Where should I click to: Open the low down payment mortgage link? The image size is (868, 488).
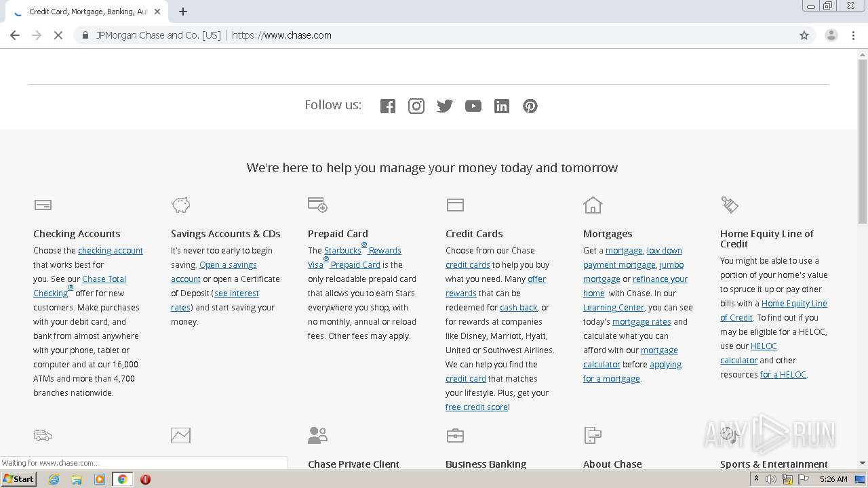tap(633, 258)
